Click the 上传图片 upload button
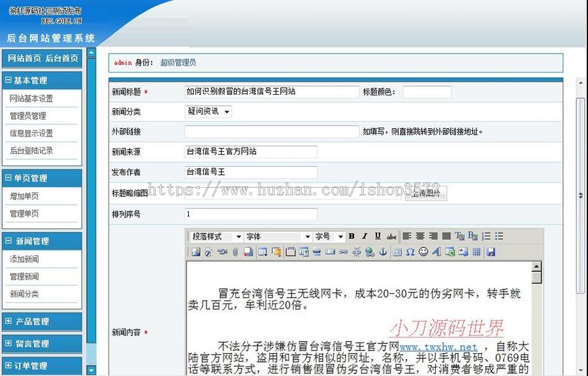Screen dimensions: 588x376 [426, 194]
